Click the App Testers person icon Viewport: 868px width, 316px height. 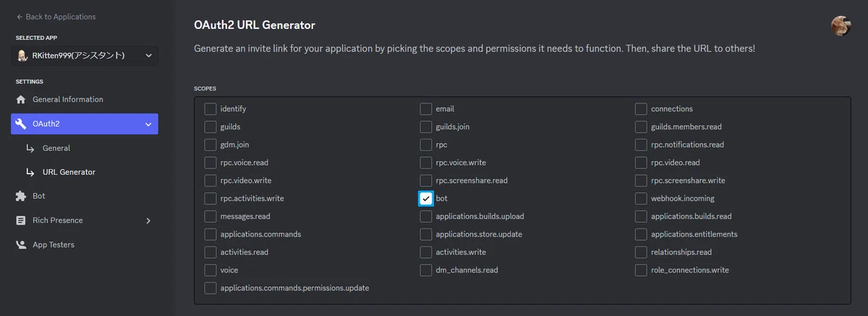tap(21, 245)
